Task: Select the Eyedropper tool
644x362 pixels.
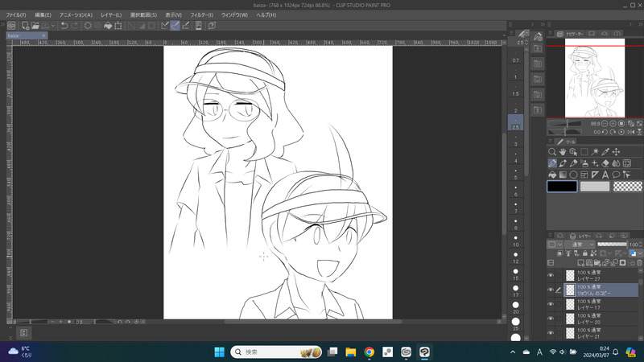Action: click(605, 152)
